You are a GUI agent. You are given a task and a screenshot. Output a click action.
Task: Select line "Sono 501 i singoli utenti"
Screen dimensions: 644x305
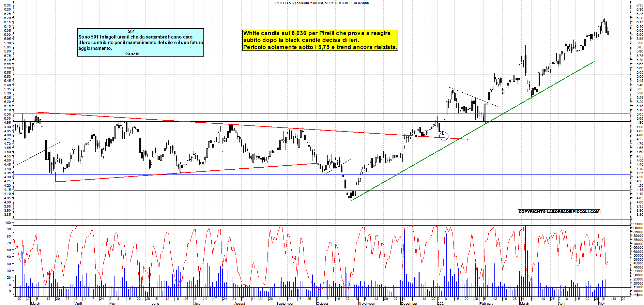coord(136,37)
